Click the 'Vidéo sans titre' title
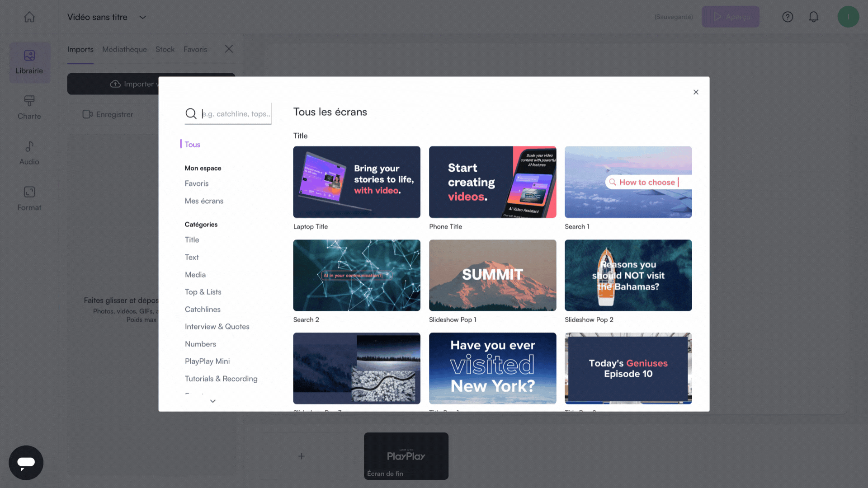The height and width of the screenshot is (488, 868). point(97,17)
